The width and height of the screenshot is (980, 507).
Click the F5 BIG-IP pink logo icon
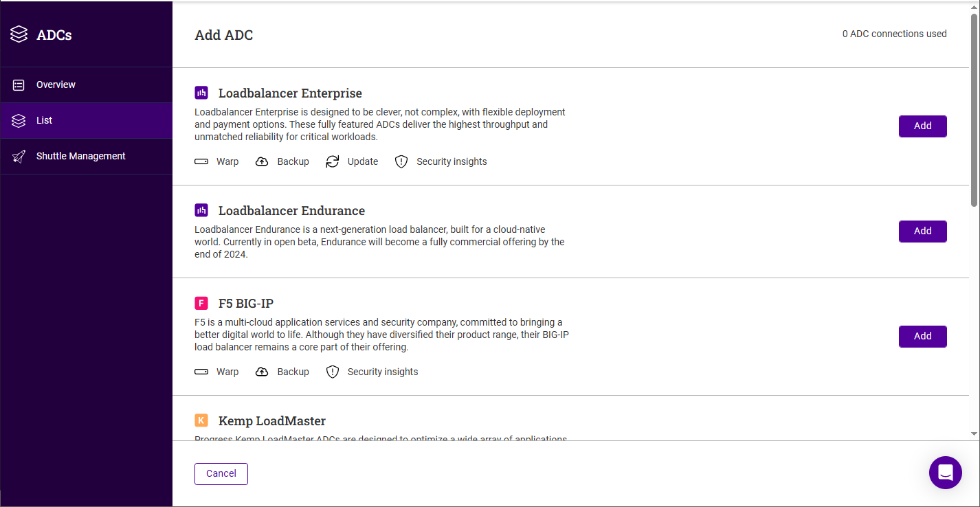click(201, 303)
